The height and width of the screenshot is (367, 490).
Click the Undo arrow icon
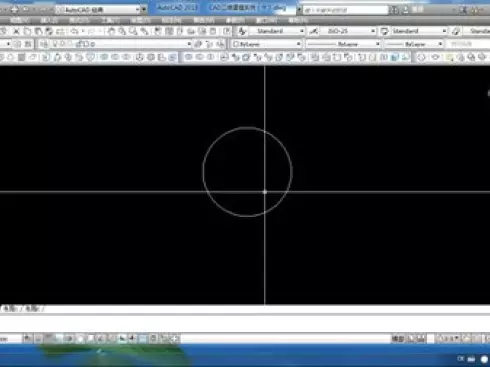point(75,31)
